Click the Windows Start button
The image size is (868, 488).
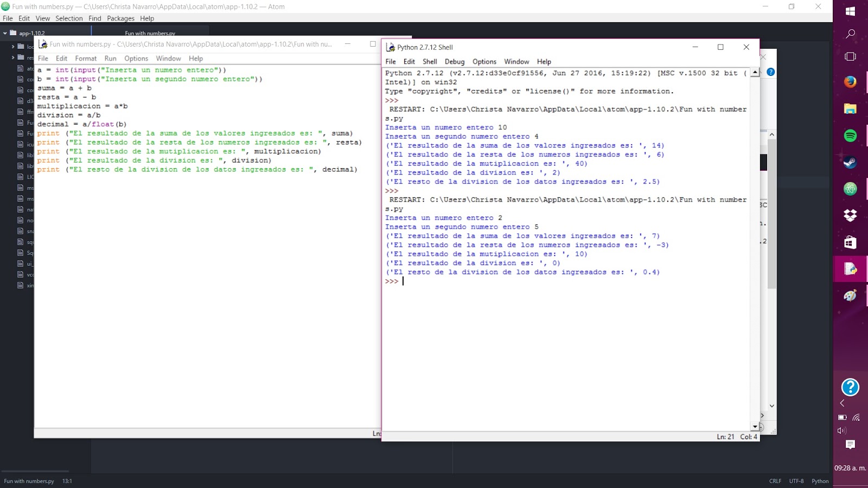click(850, 11)
